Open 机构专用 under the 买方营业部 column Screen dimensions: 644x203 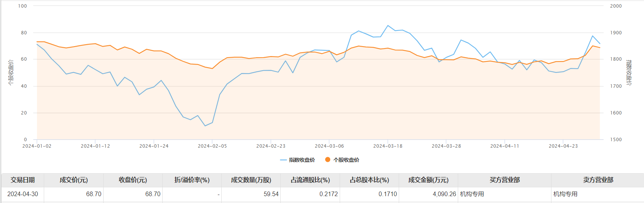click(x=472, y=194)
